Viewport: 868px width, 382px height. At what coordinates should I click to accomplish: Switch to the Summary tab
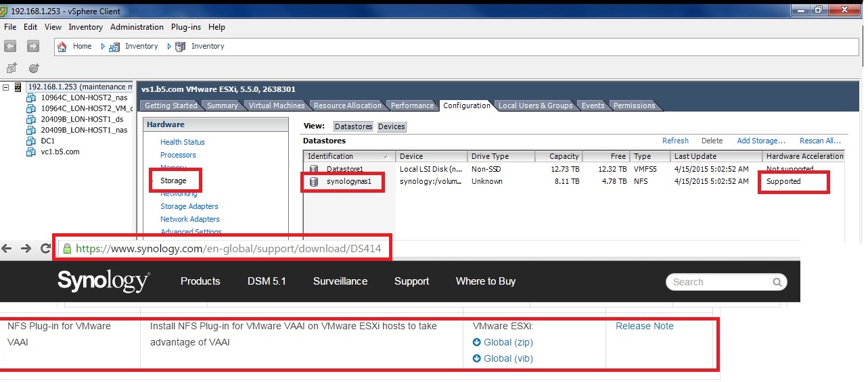[222, 105]
